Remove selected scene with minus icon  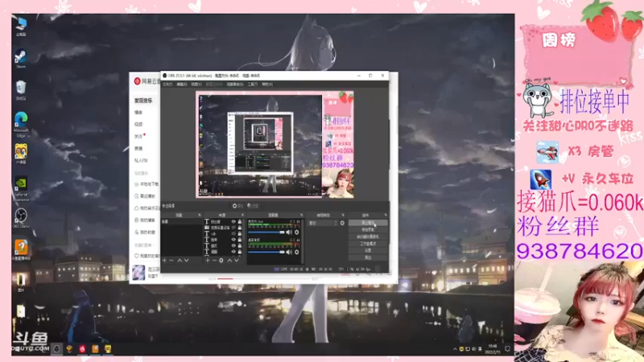[171, 260]
